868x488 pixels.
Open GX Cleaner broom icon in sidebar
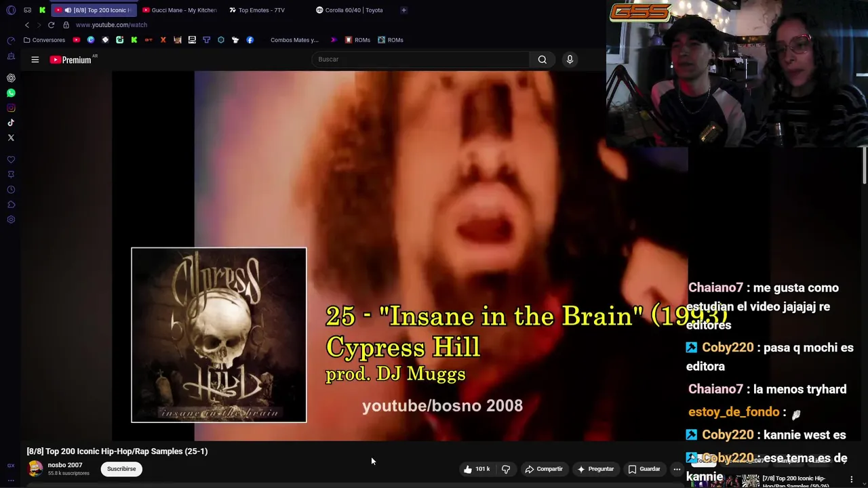pos(11,56)
